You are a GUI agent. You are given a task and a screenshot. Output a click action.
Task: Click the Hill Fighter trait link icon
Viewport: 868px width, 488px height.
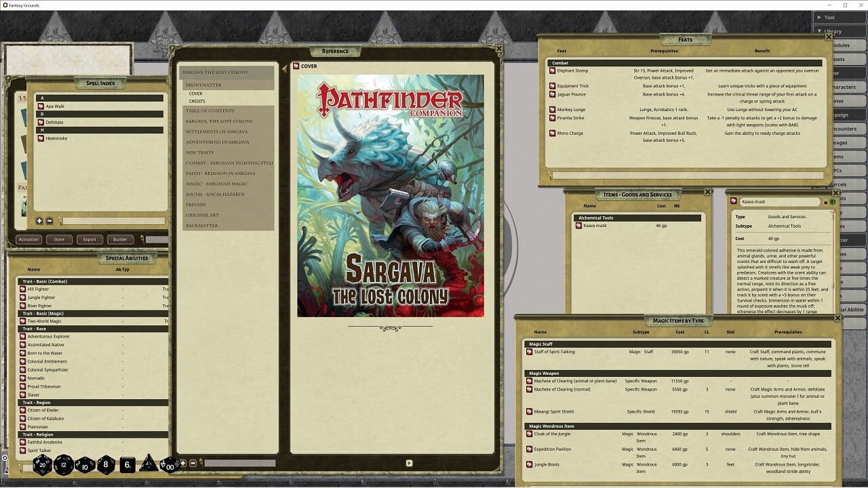tap(22, 289)
